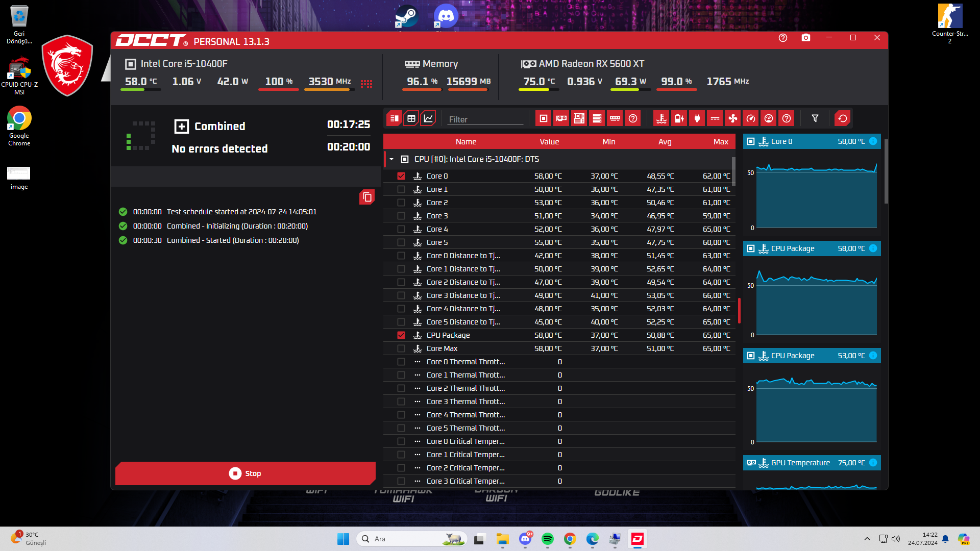Click the reset min/max values icon
This screenshot has height=551, width=980.
pyautogui.click(x=843, y=118)
